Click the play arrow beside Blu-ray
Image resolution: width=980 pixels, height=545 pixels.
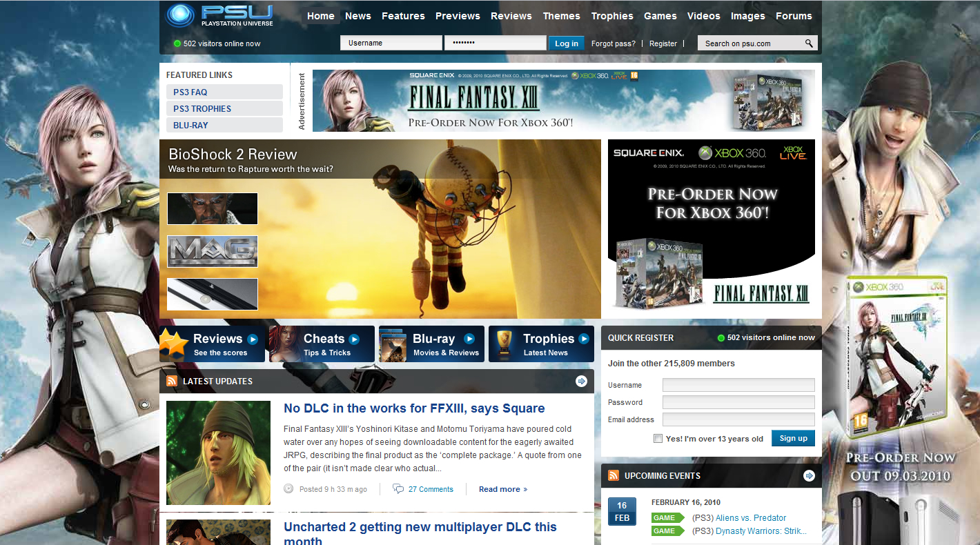click(x=469, y=339)
